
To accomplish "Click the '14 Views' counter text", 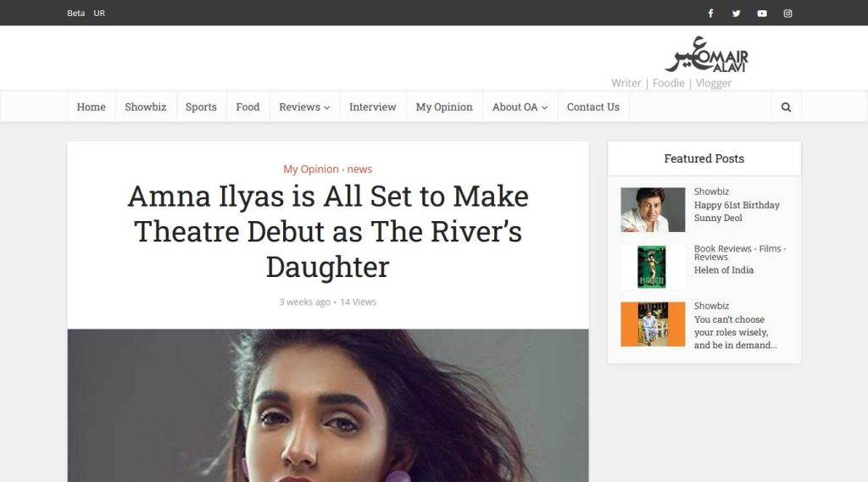I will point(359,302).
